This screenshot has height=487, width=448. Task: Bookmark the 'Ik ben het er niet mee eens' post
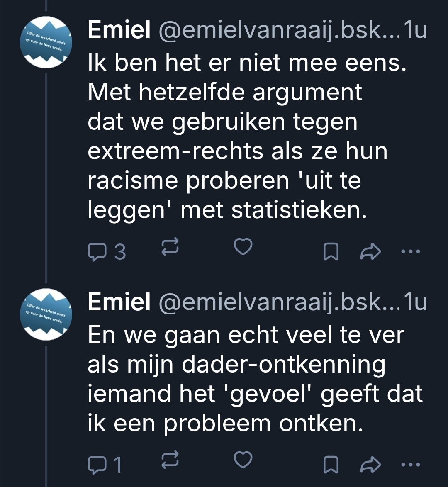pos(330,251)
